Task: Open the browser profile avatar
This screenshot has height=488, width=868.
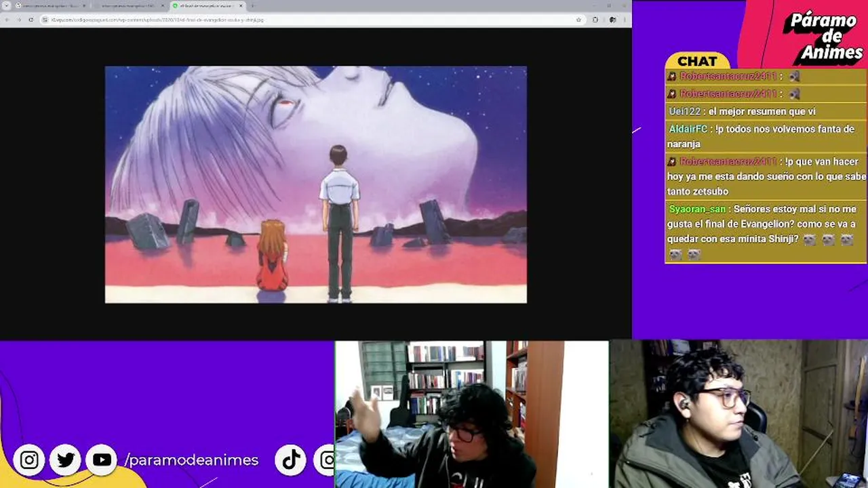Action: [x=612, y=20]
